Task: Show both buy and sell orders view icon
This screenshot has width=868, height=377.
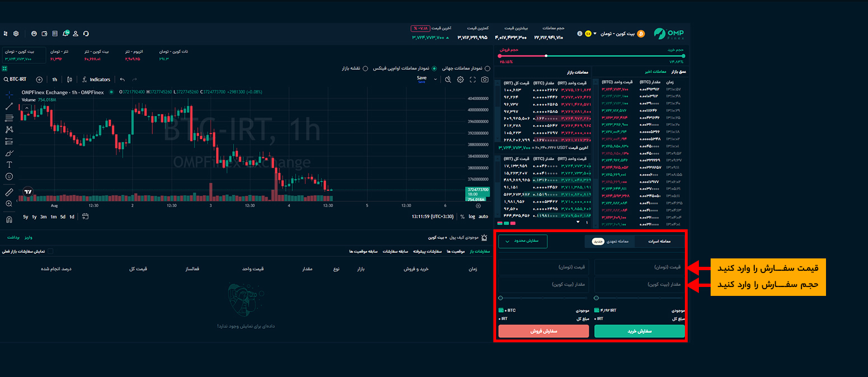Action: click(x=500, y=223)
